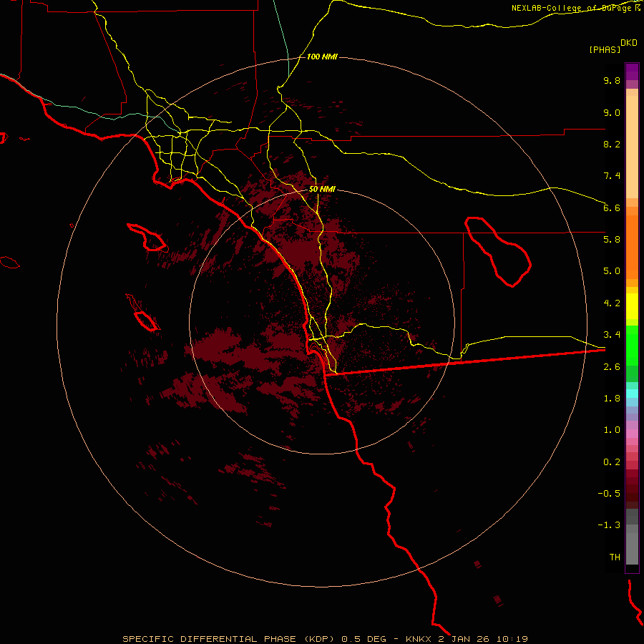The width and height of the screenshot is (644, 644).
Task: Click the Salton Sea outline on the map
Action: coord(498,252)
